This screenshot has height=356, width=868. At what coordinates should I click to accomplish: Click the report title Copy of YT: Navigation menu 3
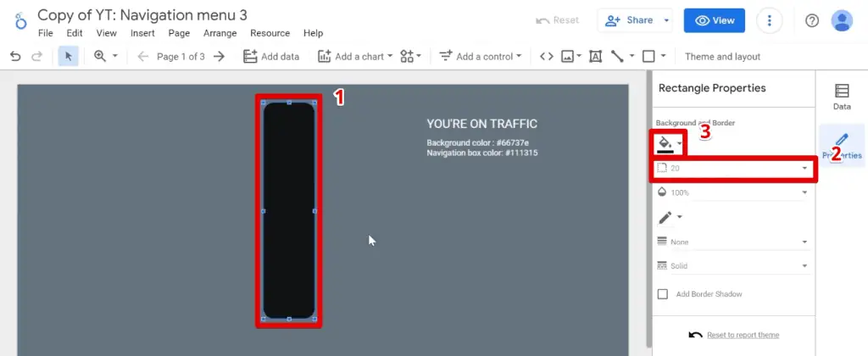pos(142,15)
